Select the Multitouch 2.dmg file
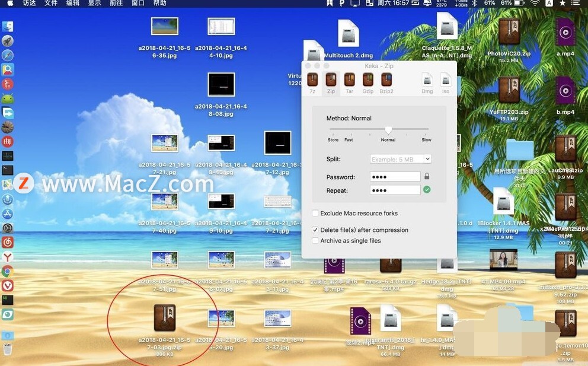The width and height of the screenshot is (588, 366). click(x=349, y=33)
